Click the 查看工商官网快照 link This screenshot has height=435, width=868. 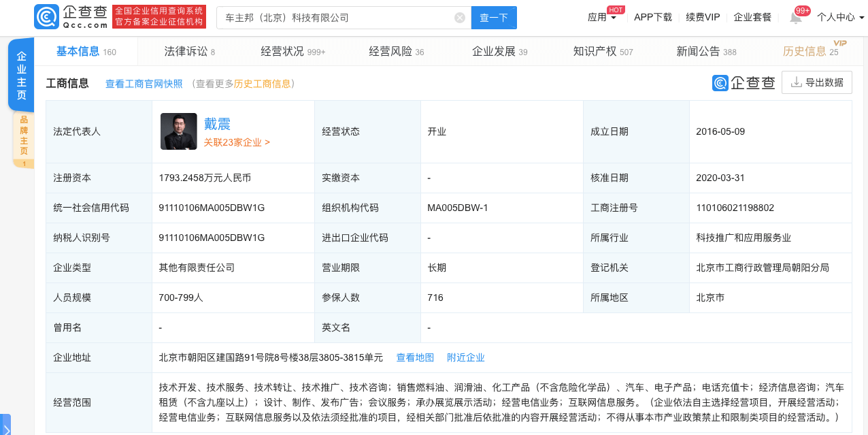pyautogui.click(x=144, y=84)
